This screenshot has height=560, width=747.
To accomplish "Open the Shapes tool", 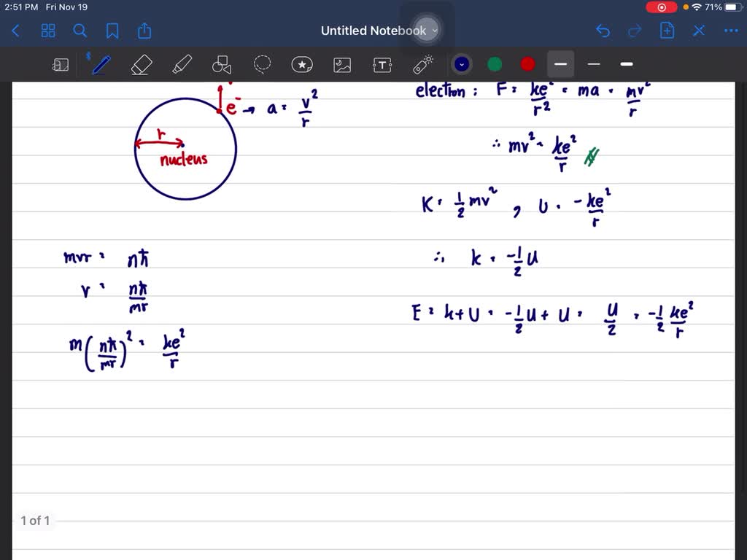I will [221, 64].
